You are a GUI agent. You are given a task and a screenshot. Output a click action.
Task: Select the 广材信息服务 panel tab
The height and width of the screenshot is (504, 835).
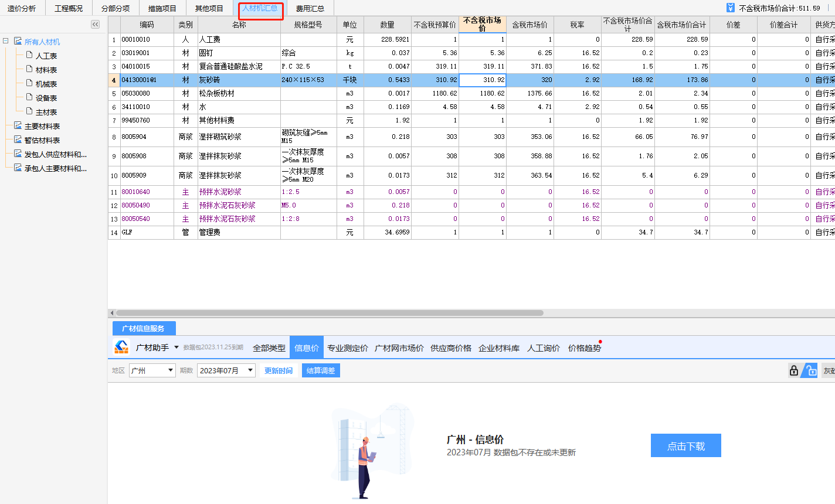pos(144,328)
